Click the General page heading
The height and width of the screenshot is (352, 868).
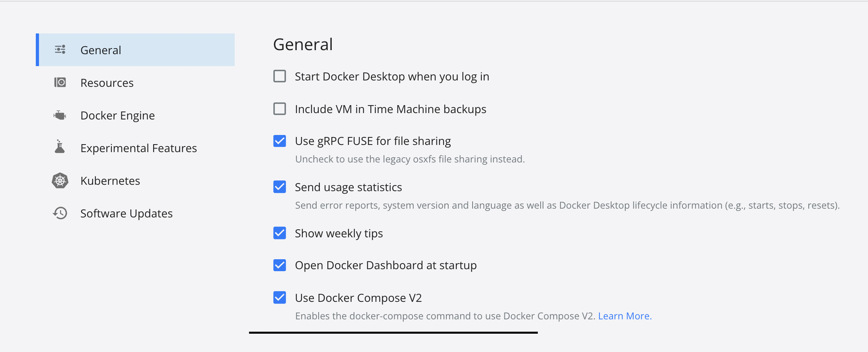tap(303, 44)
